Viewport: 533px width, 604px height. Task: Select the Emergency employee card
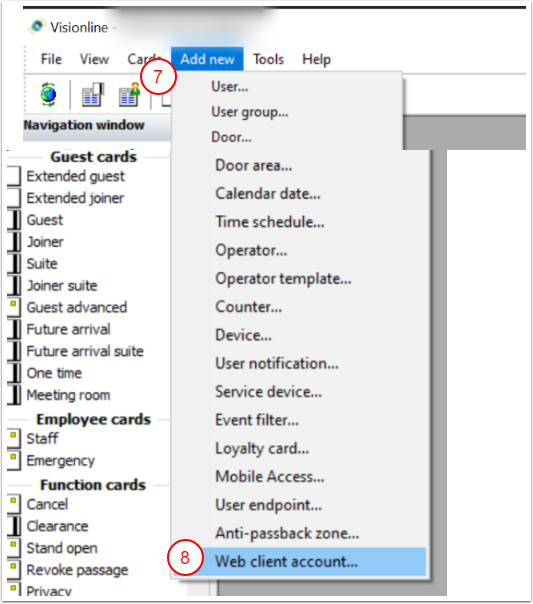click(x=60, y=461)
